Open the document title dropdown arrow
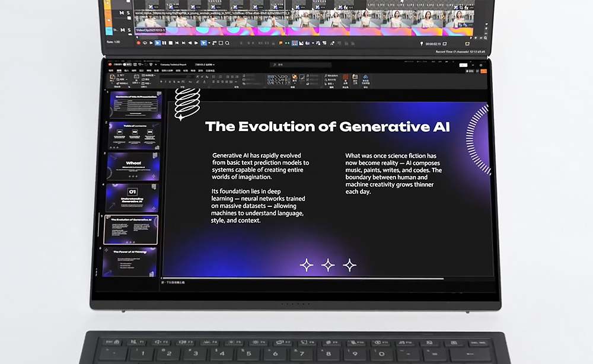Screen dimensions: 593x364 tap(213, 65)
